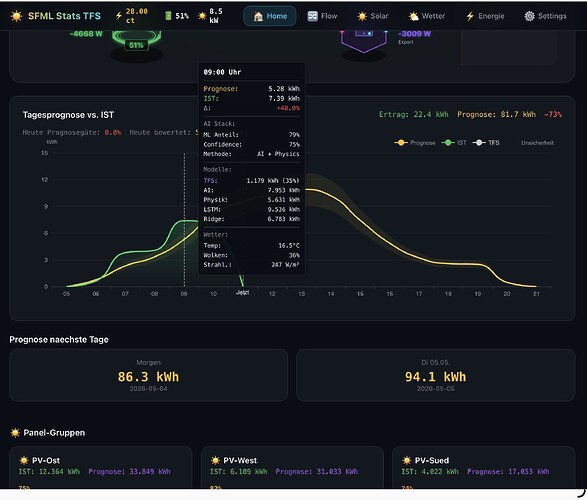The width and height of the screenshot is (587, 500).
Task: Click PV-West IST: 6.109 kWh value
Action: pyautogui.click(x=239, y=472)
